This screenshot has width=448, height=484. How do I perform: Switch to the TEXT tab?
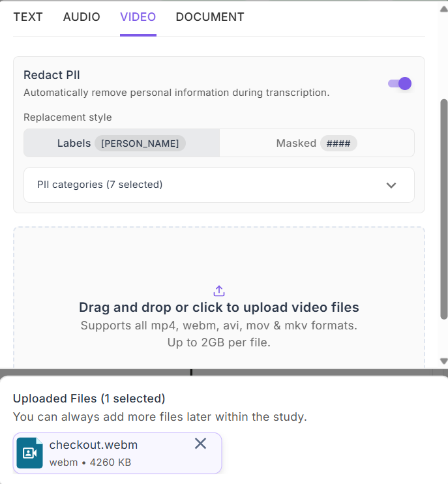point(28,17)
